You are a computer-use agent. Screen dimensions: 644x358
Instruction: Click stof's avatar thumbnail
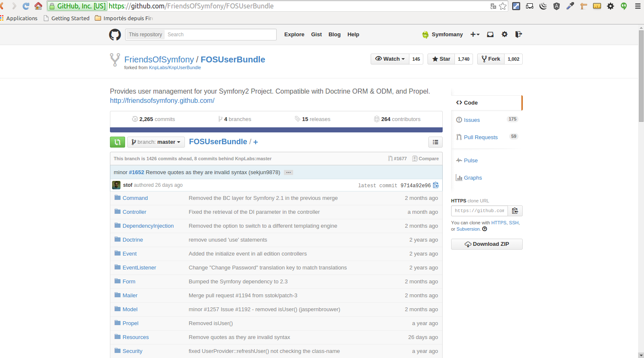pyautogui.click(x=116, y=185)
